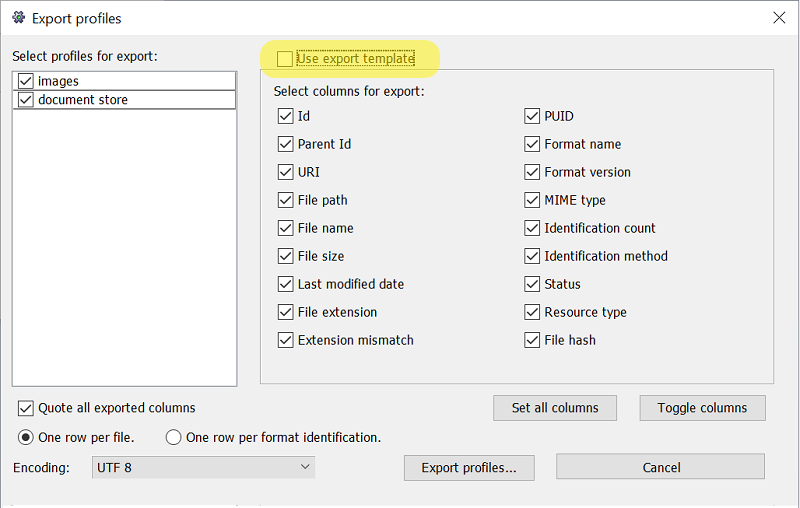Uncheck the Id column checkbox
Screen dimensions: 800x508
pos(286,116)
